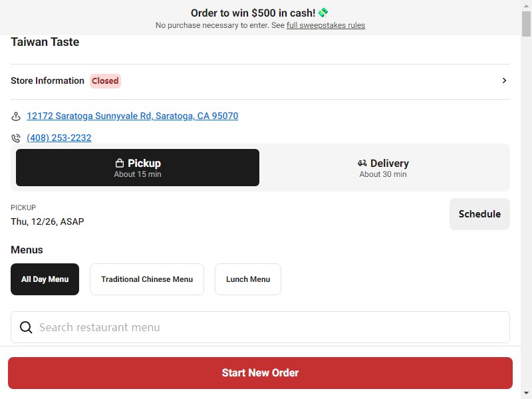Screen dimensions: 532x399
Task: Open the full sweepstakes rules link
Action: click(326, 25)
